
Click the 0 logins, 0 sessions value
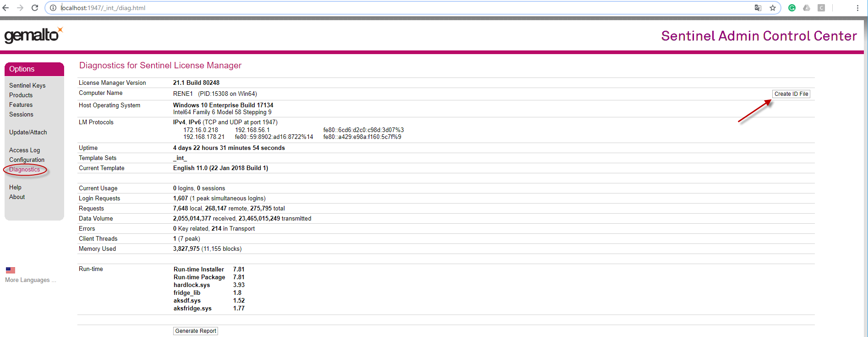199,188
